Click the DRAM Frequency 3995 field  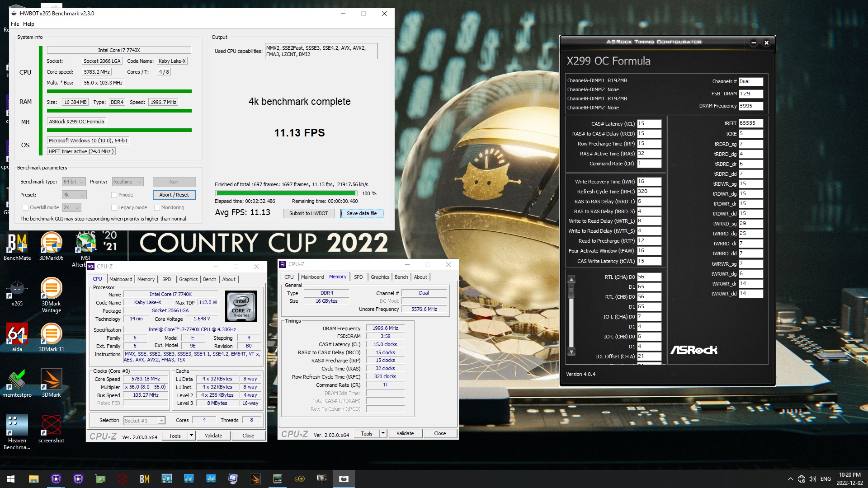point(751,106)
